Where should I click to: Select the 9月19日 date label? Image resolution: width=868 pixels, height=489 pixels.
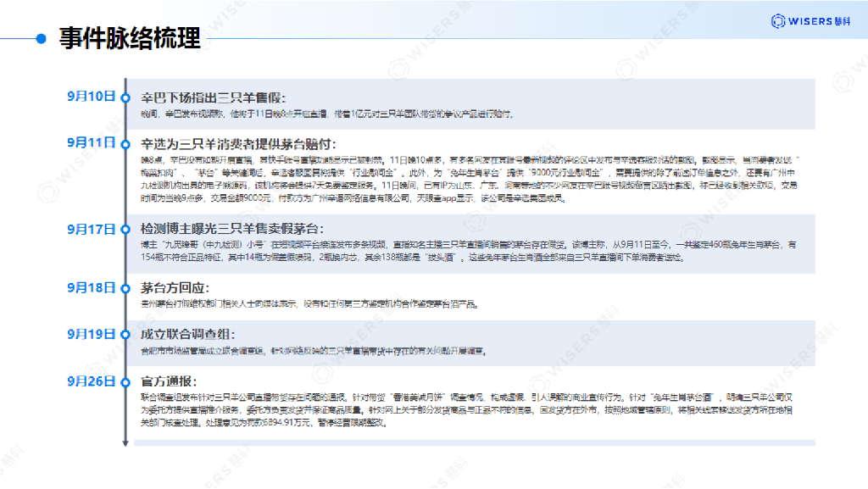click(92, 334)
